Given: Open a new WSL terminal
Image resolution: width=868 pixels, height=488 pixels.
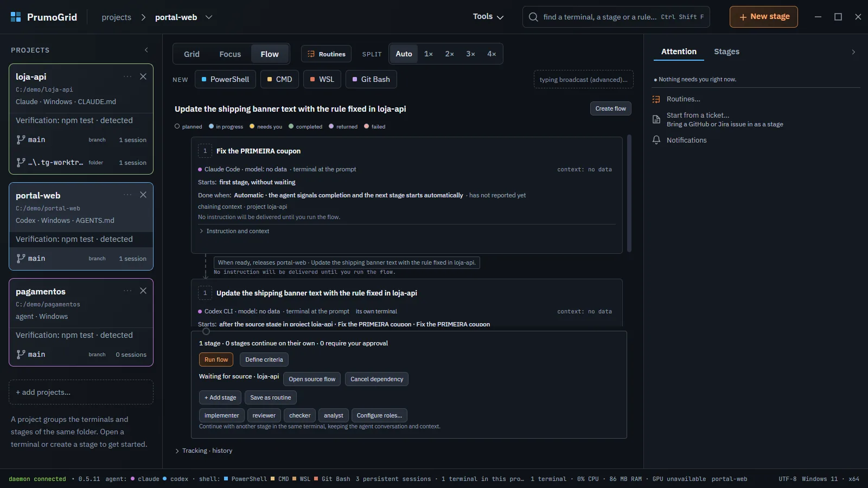Looking at the screenshot, I should pos(322,79).
